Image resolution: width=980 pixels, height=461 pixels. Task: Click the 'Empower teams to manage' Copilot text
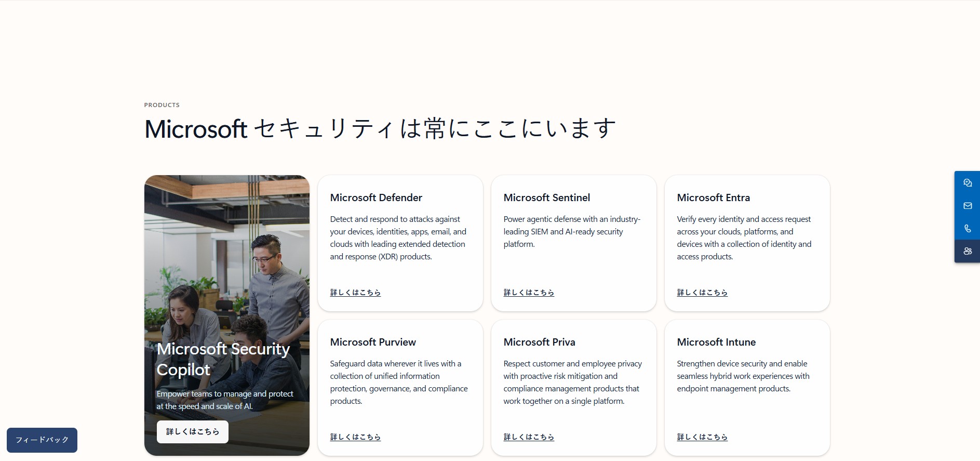point(225,400)
